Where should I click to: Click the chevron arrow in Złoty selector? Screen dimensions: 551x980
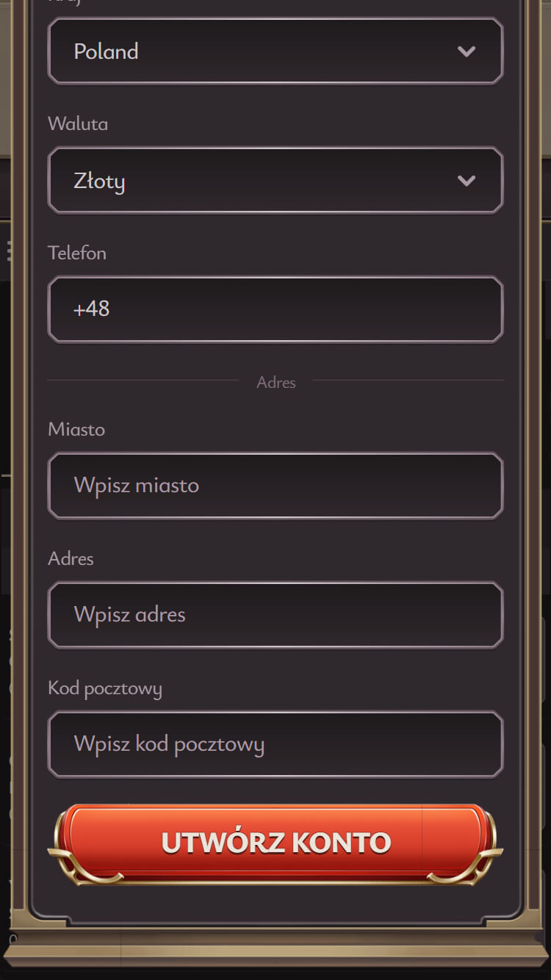click(467, 181)
